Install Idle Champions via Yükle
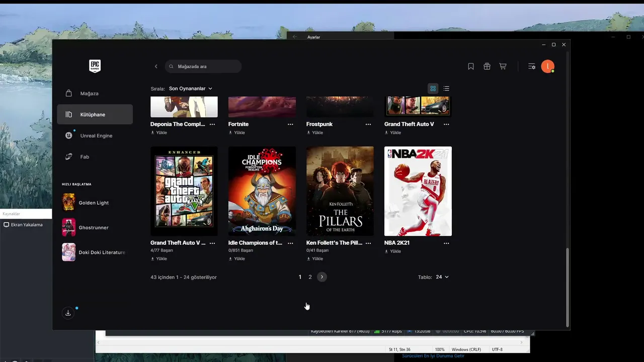Image resolution: width=644 pixels, height=362 pixels. pos(236,259)
